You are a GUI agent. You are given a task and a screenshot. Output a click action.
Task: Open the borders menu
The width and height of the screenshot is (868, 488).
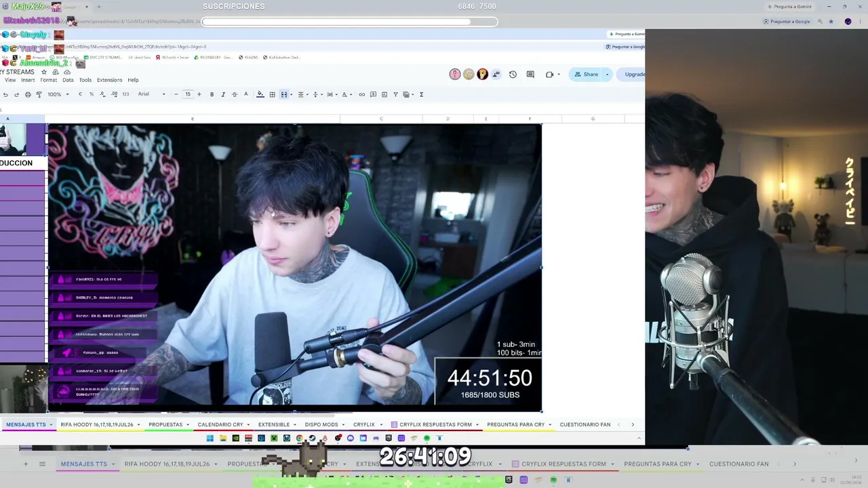click(x=272, y=94)
